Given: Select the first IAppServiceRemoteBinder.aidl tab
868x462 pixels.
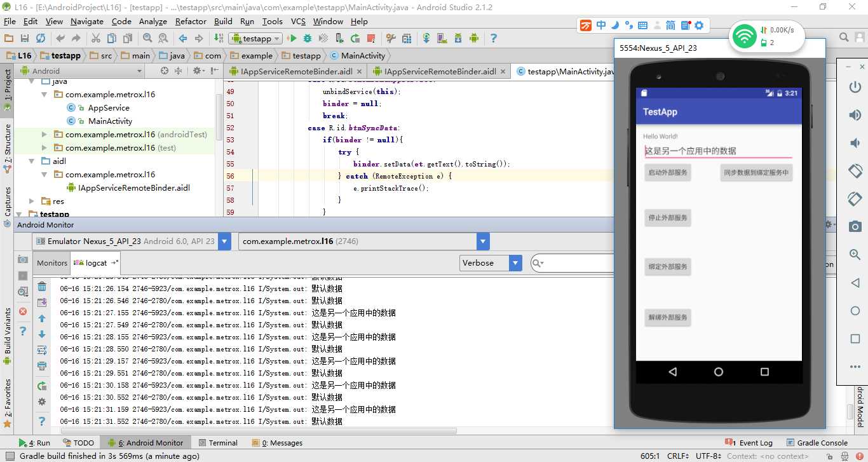Looking at the screenshot, I should coord(295,72).
